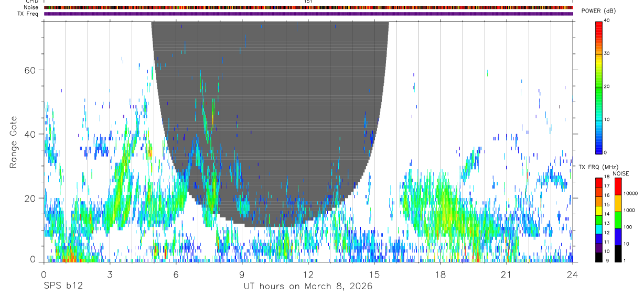The width and height of the screenshot is (644, 297).
Task: Click the NOISE scale label '10000'
Action: point(630,194)
